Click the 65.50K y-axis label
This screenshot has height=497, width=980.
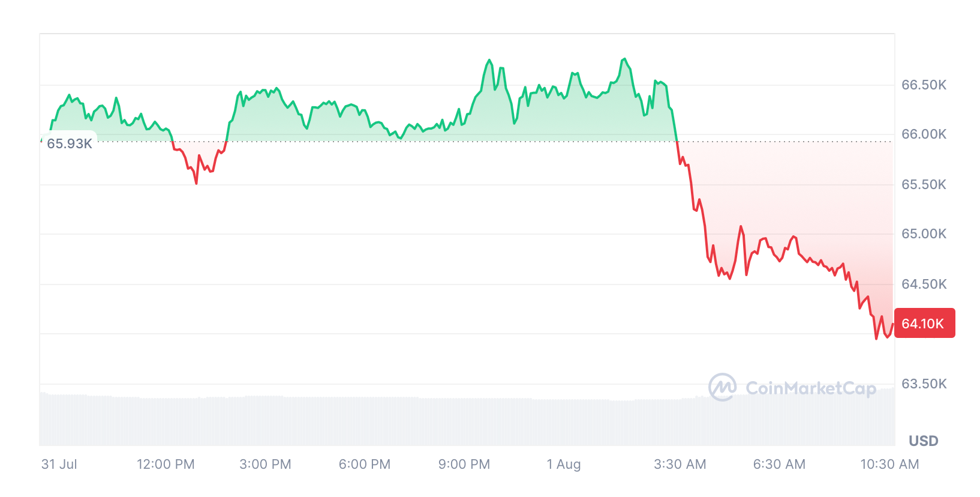pos(924,184)
